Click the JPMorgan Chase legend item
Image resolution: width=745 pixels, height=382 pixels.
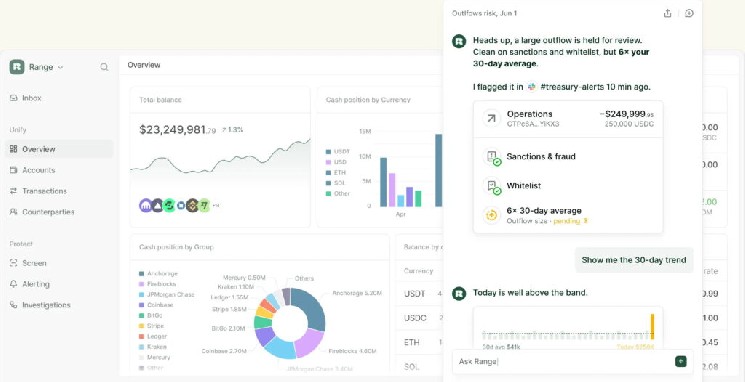tap(166, 295)
